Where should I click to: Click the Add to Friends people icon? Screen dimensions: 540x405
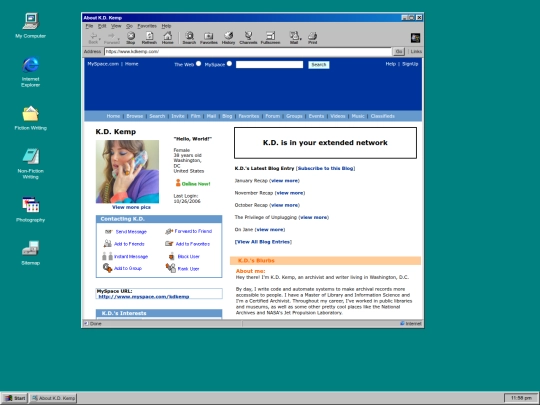pos(107,243)
